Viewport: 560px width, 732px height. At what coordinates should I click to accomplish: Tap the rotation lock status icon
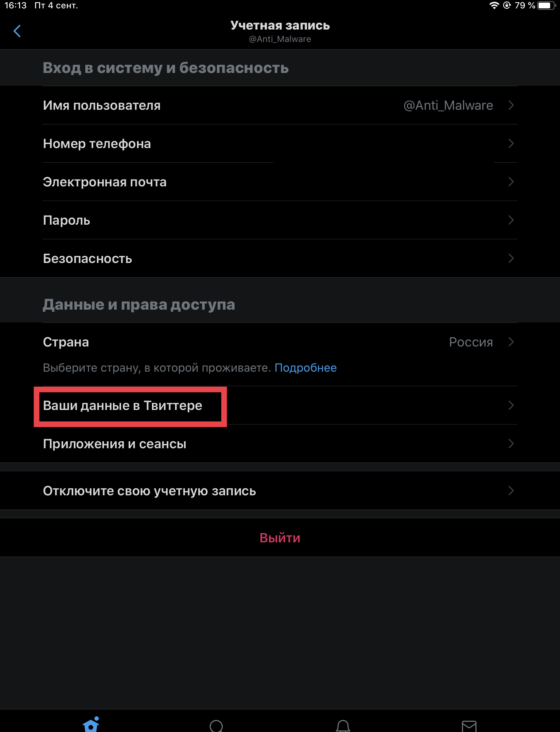coord(507,5)
